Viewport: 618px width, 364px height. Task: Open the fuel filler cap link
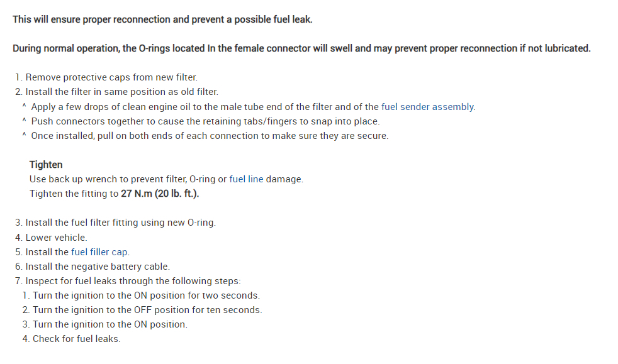click(x=99, y=252)
